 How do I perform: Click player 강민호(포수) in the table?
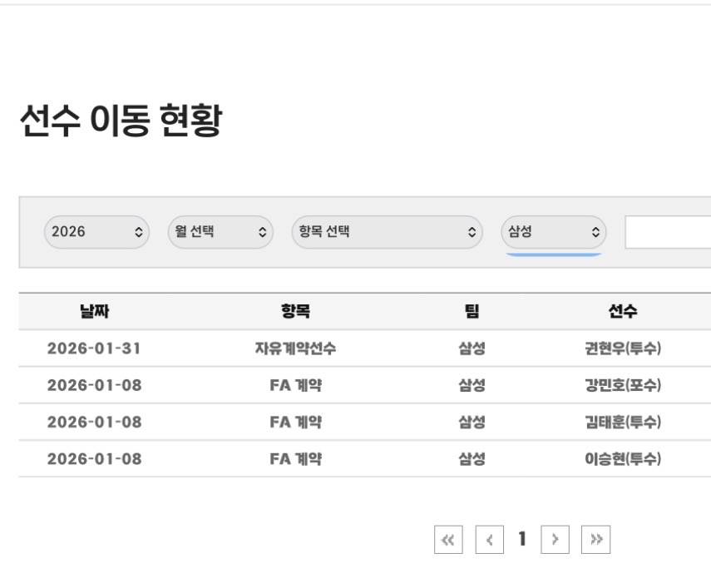(x=623, y=385)
